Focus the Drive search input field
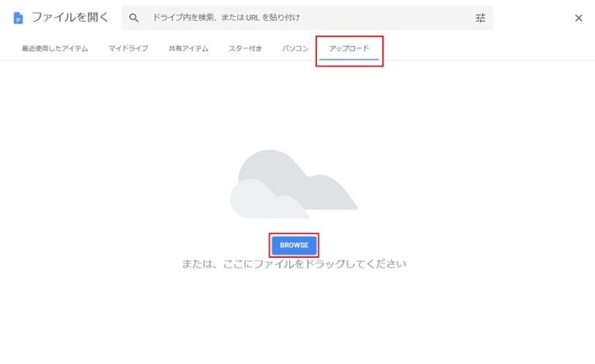This screenshot has width=595, height=364. [x=310, y=18]
